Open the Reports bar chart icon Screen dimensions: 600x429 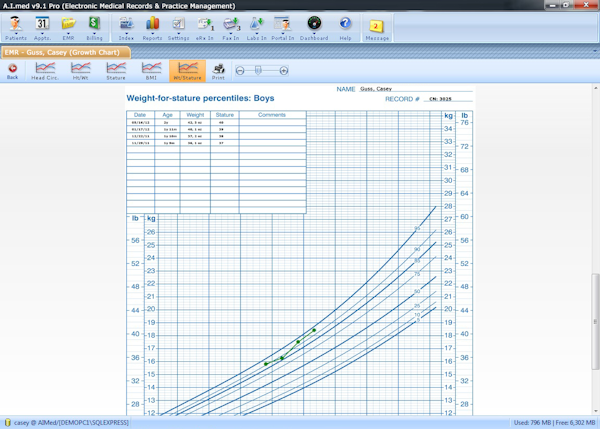point(152,28)
